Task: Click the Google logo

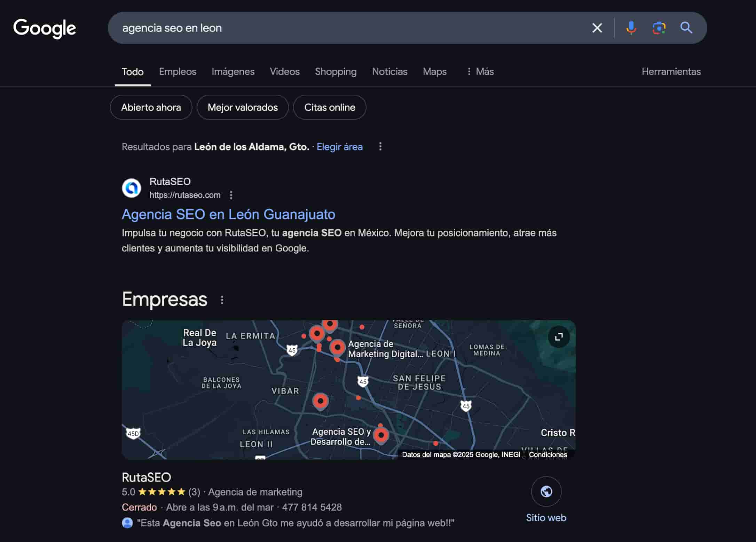Action: (45, 28)
